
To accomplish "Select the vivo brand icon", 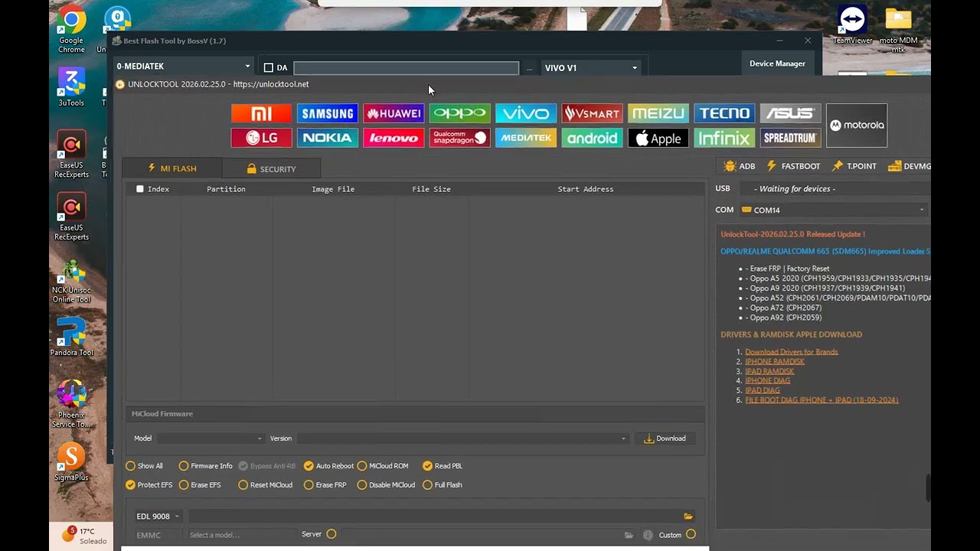I will (x=526, y=113).
